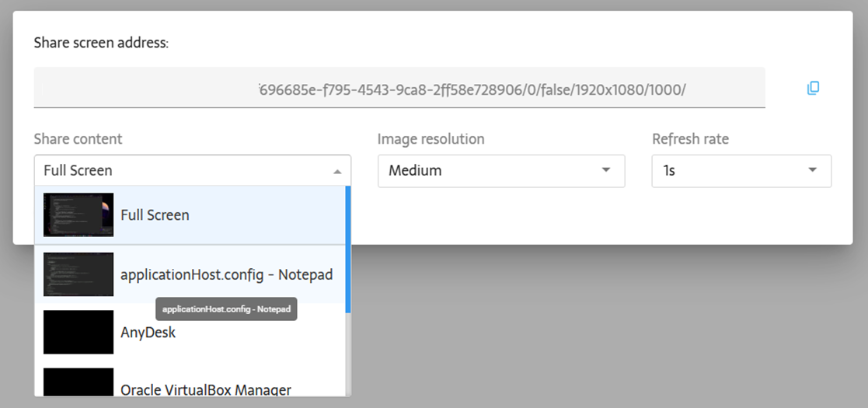868x408 pixels.
Task: Click the Full Screen preview thumbnail
Action: coord(78,215)
